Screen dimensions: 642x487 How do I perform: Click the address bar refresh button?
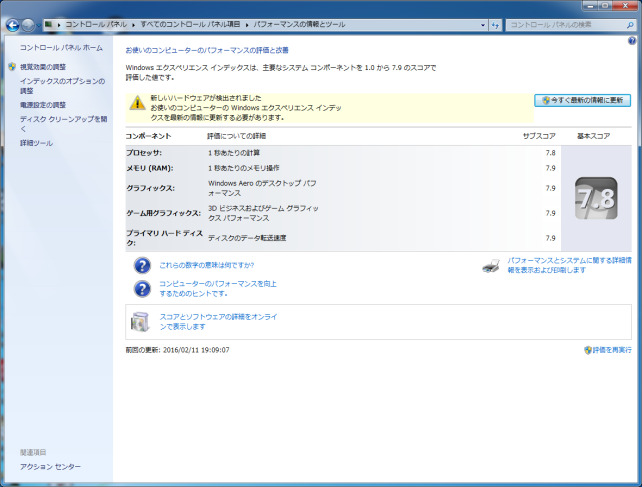495,25
